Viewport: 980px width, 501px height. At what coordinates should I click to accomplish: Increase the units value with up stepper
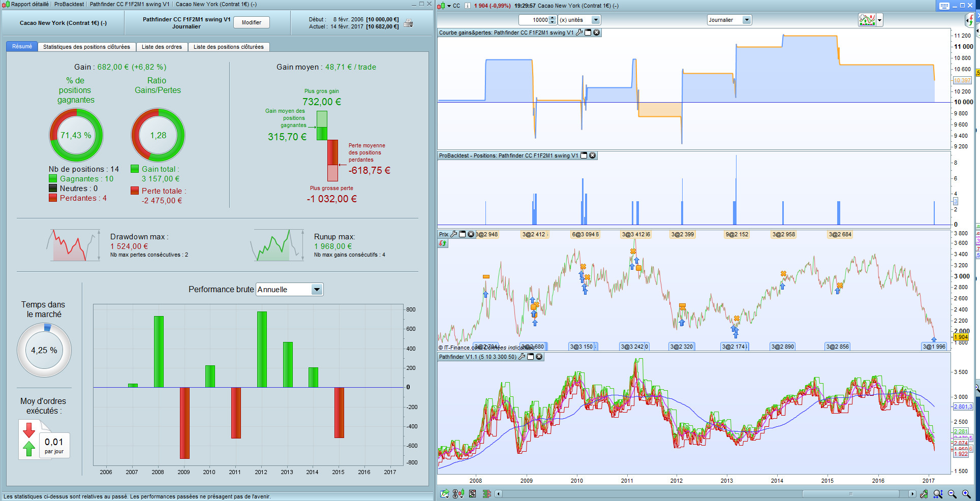(553, 18)
